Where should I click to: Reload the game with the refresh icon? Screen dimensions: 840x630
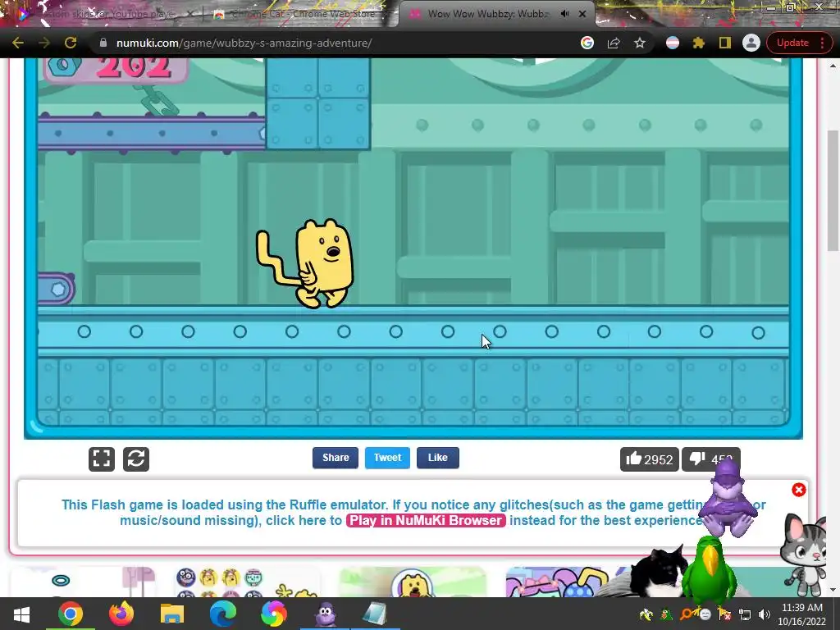pyautogui.click(x=136, y=459)
